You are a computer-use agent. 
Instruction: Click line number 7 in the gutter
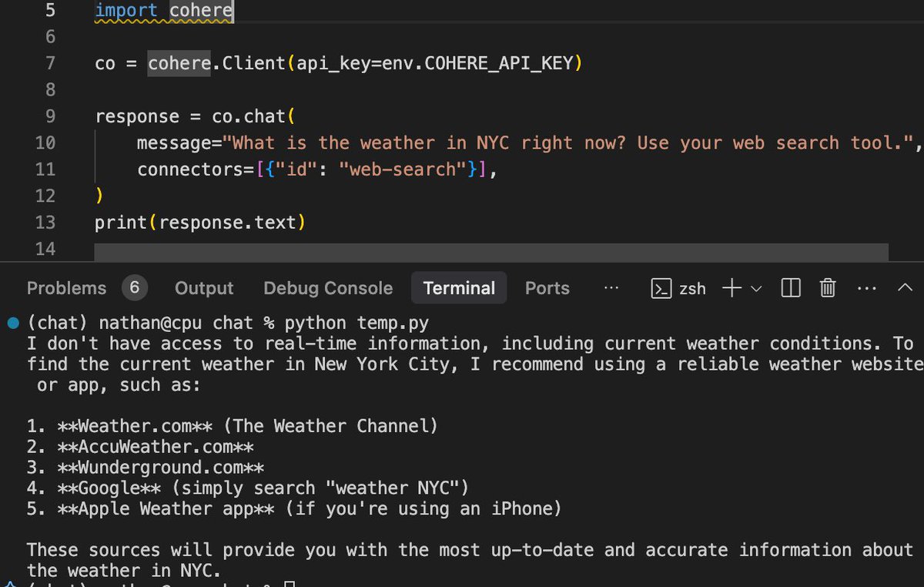click(x=51, y=63)
